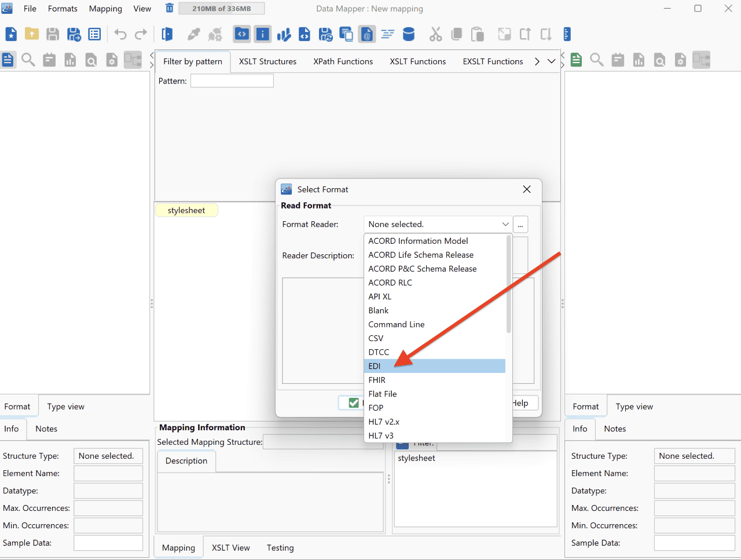Click the magnifier search icon in left panel
The width and height of the screenshot is (741, 560).
(28, 60)
